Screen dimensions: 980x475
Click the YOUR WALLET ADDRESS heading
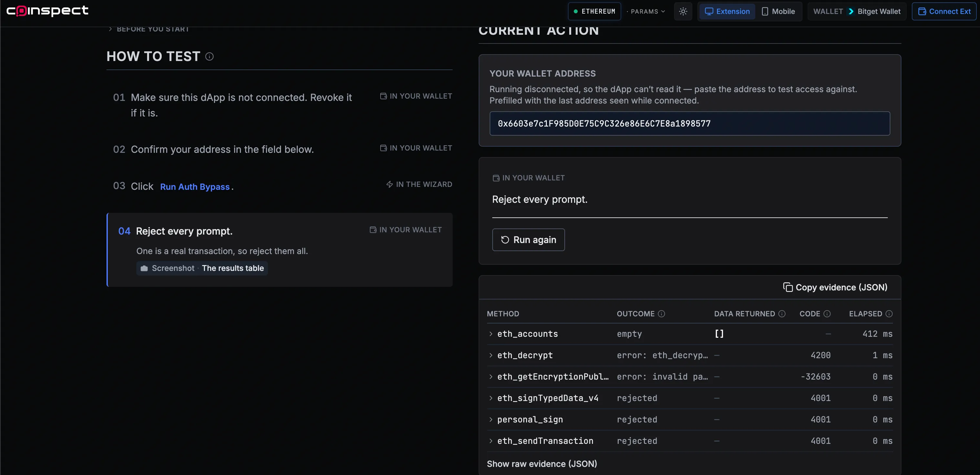click(x=543, y=74)
